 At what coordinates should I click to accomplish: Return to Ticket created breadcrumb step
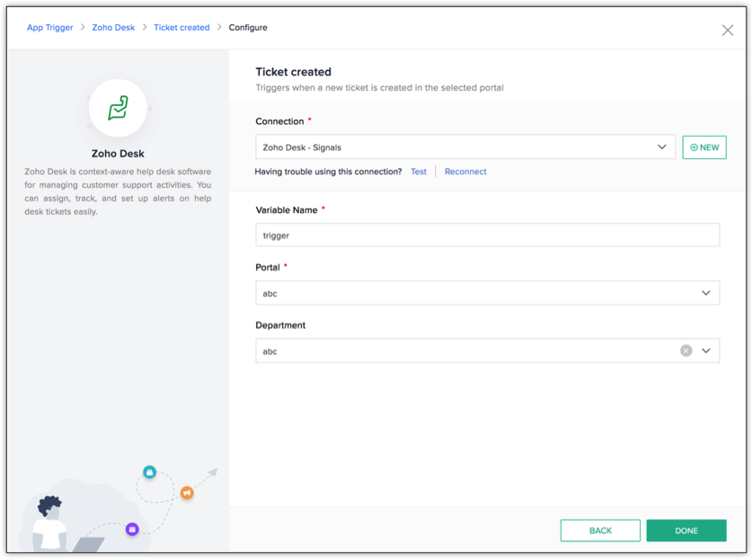182,28
